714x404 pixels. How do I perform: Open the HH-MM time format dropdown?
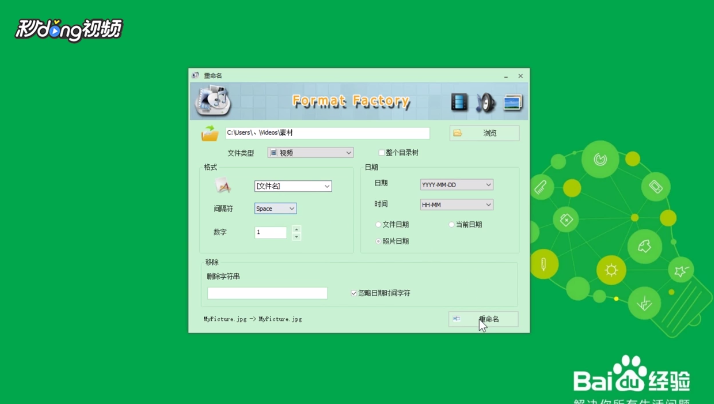(x=456, y=205)
